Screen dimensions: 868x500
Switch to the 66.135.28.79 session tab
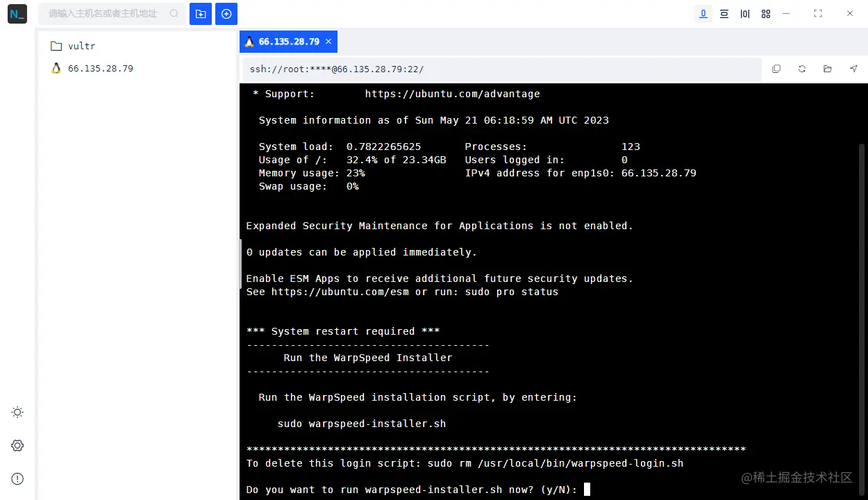coord(289,42)
